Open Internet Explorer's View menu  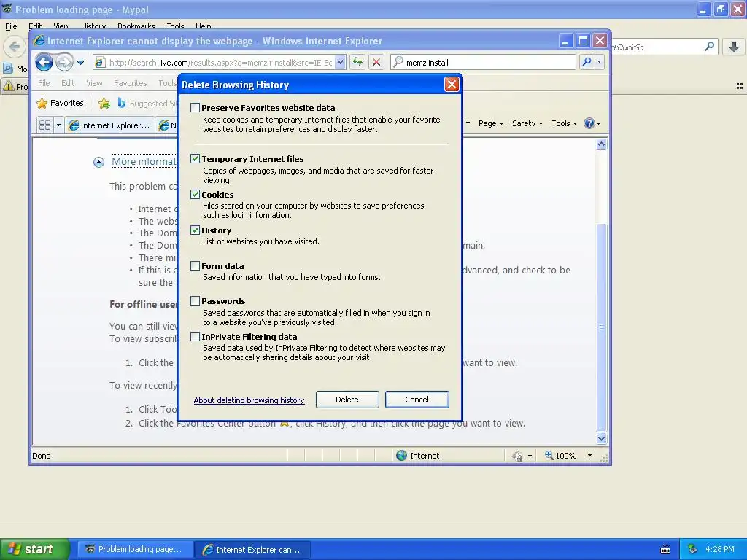click(94, 83)
